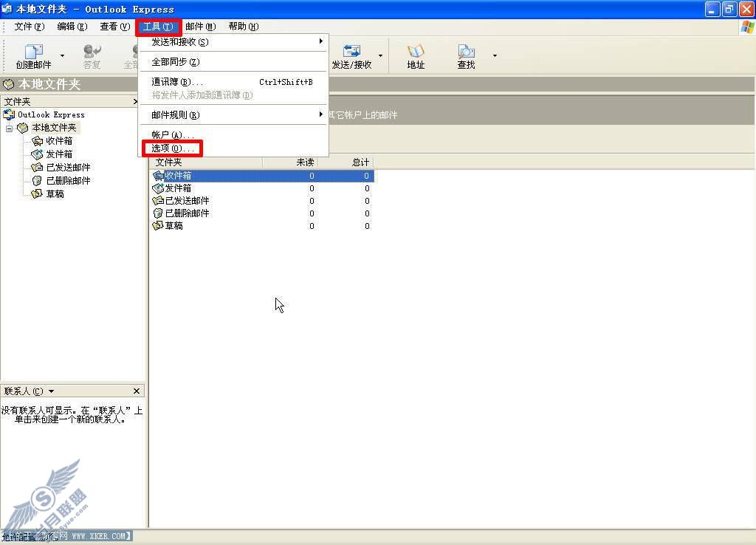Sort by the 未读 column header
Viewport: 756px width, 545px height.
(x=290, y=162)
